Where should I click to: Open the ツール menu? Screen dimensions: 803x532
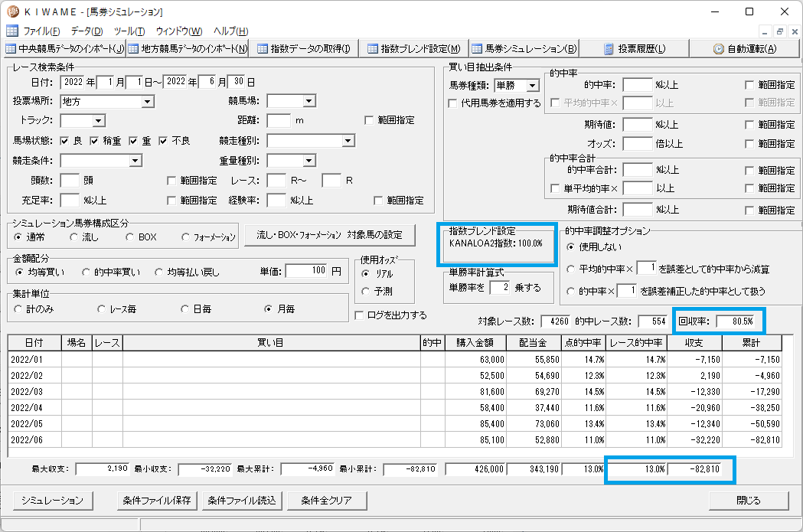(x=129, y=31)
